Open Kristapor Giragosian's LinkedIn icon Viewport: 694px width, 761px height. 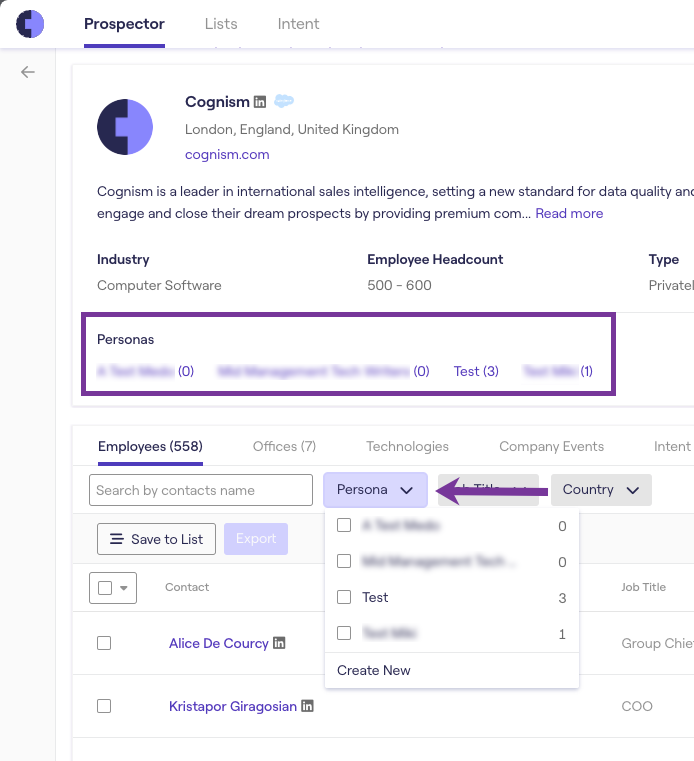tap(307, 706)
